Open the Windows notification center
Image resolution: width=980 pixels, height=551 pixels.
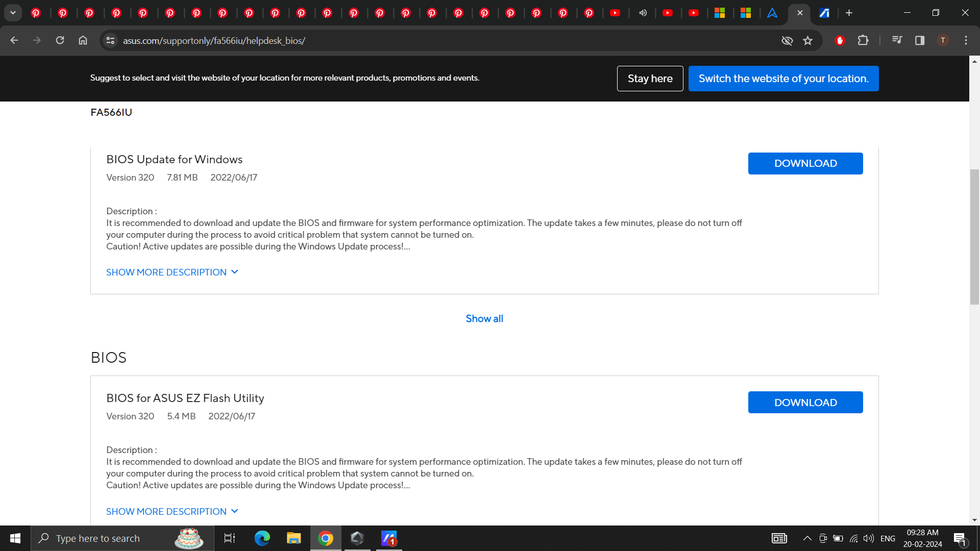[x=960, y=538]
